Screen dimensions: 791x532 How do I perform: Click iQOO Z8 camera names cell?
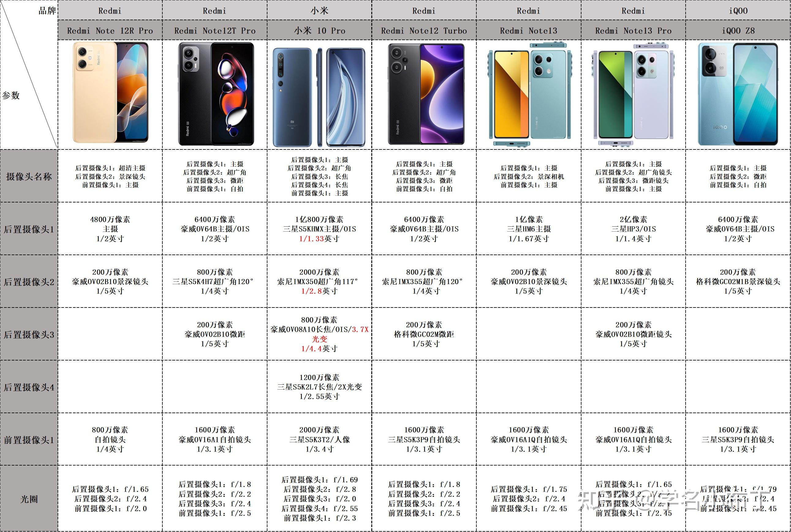coord(738,176)
